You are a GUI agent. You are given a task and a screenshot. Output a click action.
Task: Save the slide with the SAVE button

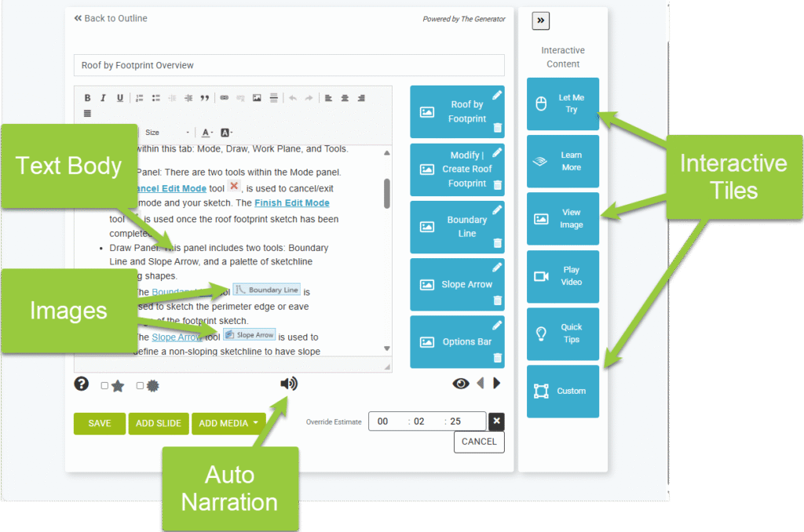click(99, 423)
